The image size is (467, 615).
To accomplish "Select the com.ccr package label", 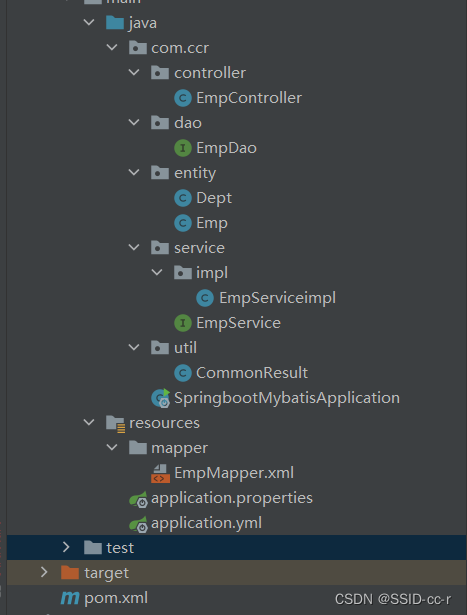I will pos(180,48).
